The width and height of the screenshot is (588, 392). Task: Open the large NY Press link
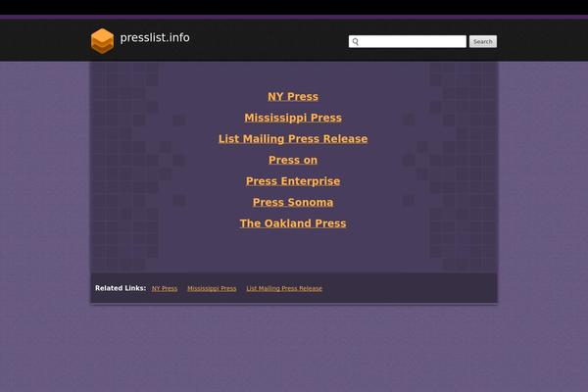pos(293,96)
